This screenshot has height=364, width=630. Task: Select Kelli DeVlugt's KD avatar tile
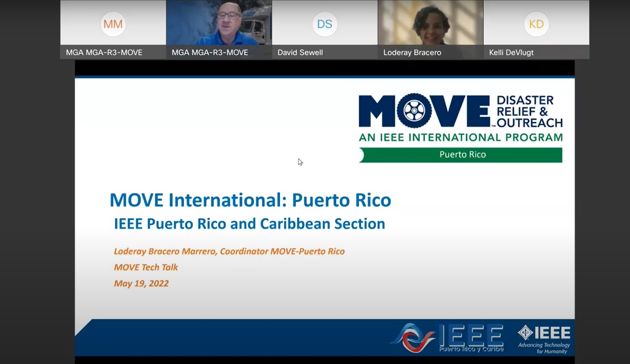(536, 29)
